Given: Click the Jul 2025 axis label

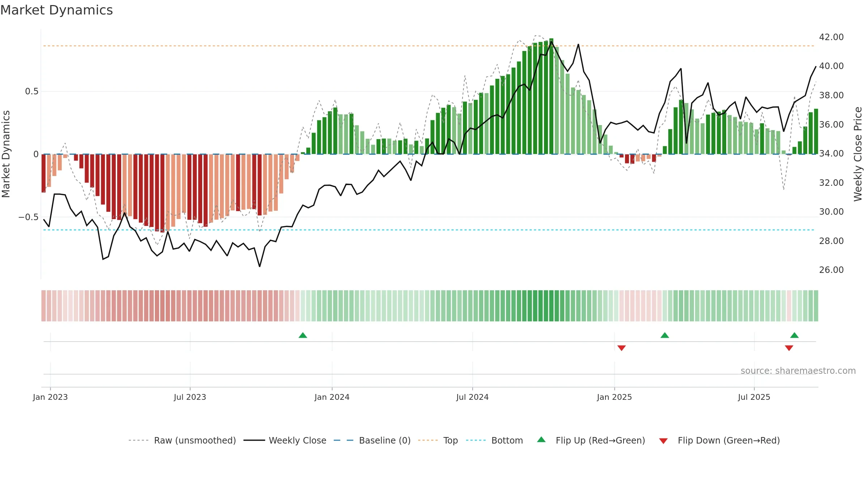Looking at the screenshot, I should (x=754, y=397).
